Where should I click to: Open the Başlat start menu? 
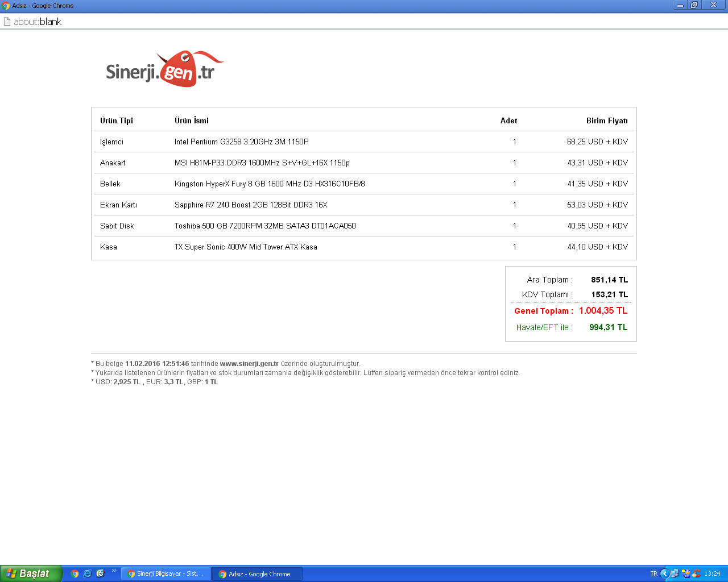[31, 573]
